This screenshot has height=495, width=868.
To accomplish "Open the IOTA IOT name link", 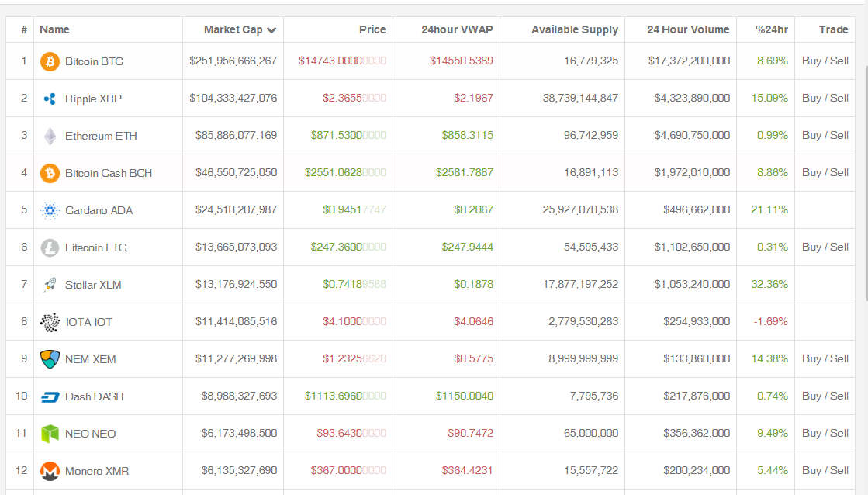I will [88, 322].
